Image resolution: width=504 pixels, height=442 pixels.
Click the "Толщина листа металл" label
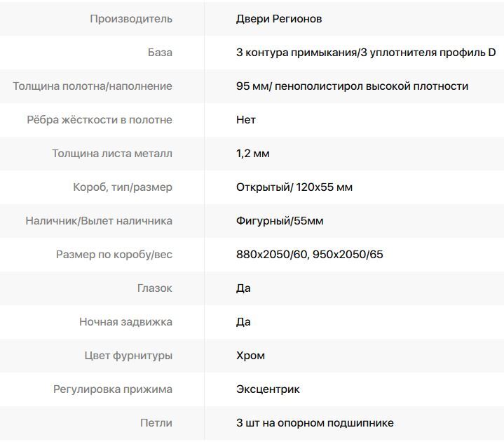(112, 154)
